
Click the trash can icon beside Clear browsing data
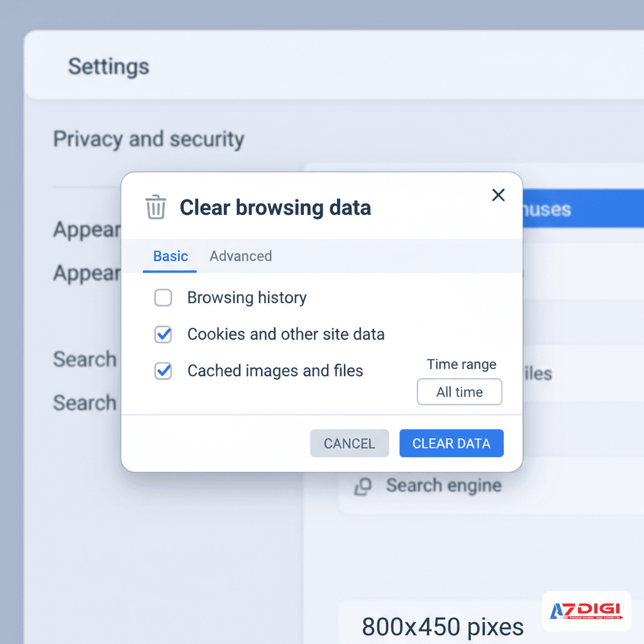coord(156,206)
